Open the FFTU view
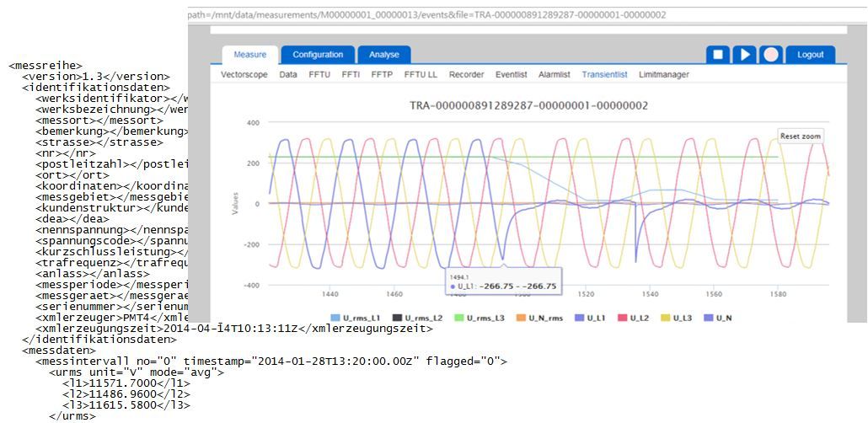The width and height of the screenshot is (868, 423). (319, 74)
